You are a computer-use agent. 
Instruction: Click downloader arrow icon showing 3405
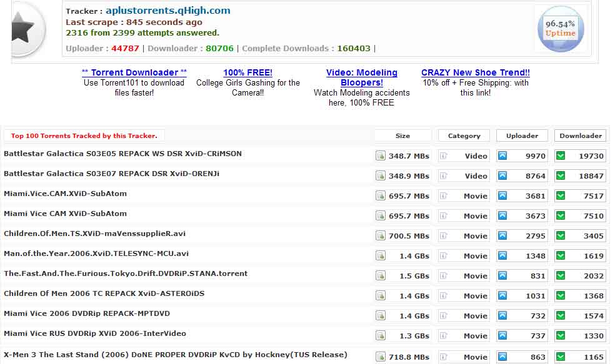point(561,236)
